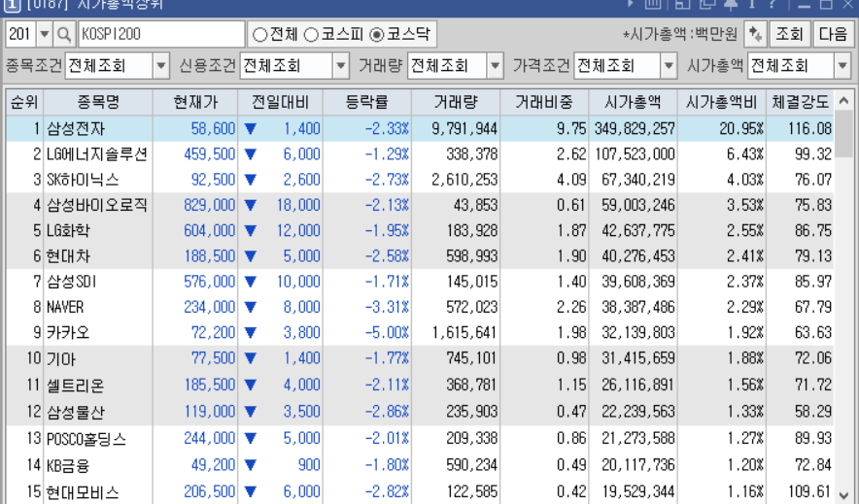Image resolution: width=859 pixels, height=504 pixels.
Task: Click the 349,829,257 market cap cell
Action: [x=635, y=128]
